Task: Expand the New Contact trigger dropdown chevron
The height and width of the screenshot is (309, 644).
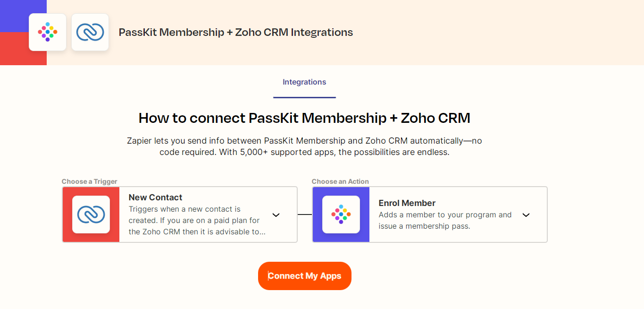Action: 276,215
